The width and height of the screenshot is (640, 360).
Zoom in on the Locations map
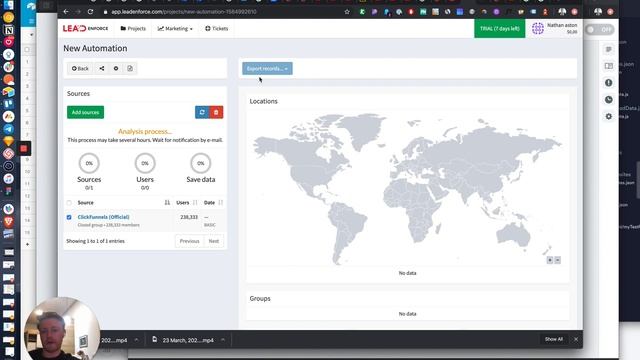[550, 260]
